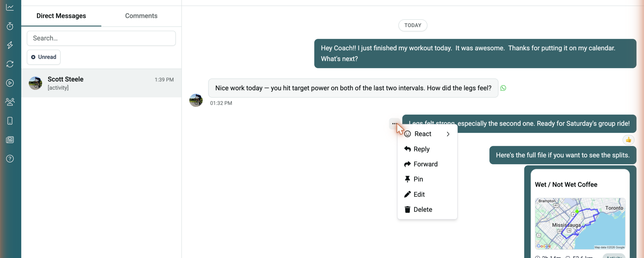Select the lightning bolt sidebar icon

(10, 45)
